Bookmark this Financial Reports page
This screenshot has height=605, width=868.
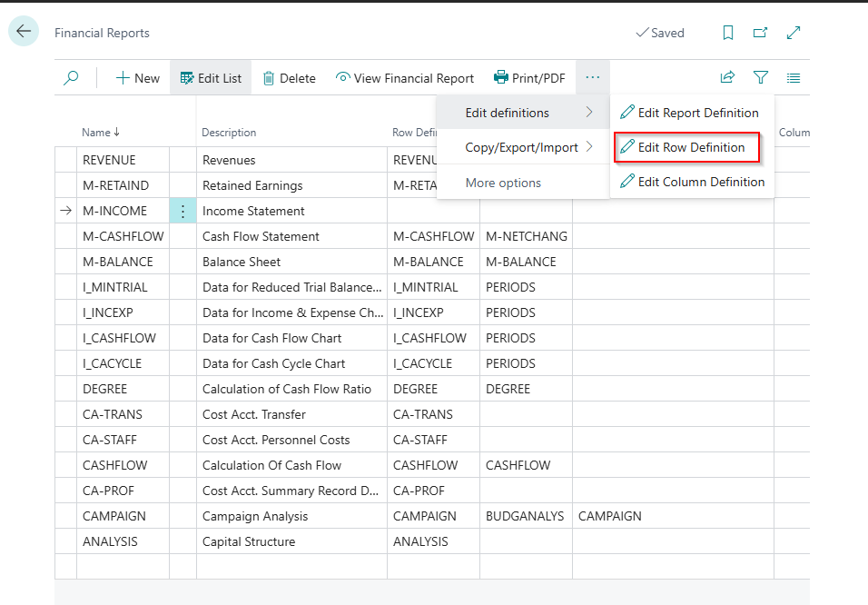click(x=728, y=34)
